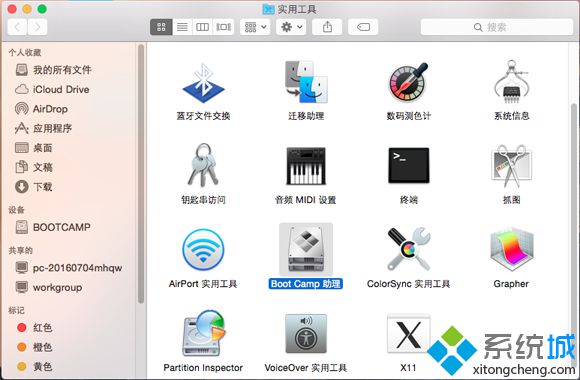
Task: Select the Grapher app icon
Action: click(x=511, y=250)
